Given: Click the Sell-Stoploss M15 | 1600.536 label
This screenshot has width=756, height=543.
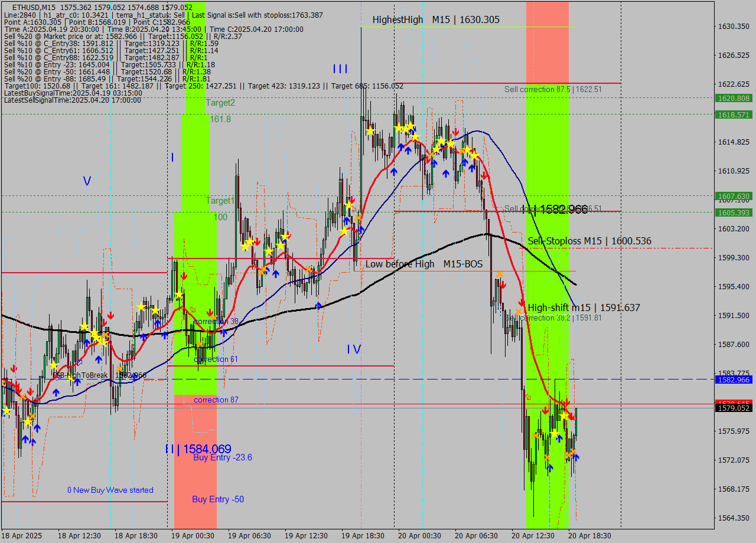Looking at the screenshot, I should click(589, 241).
